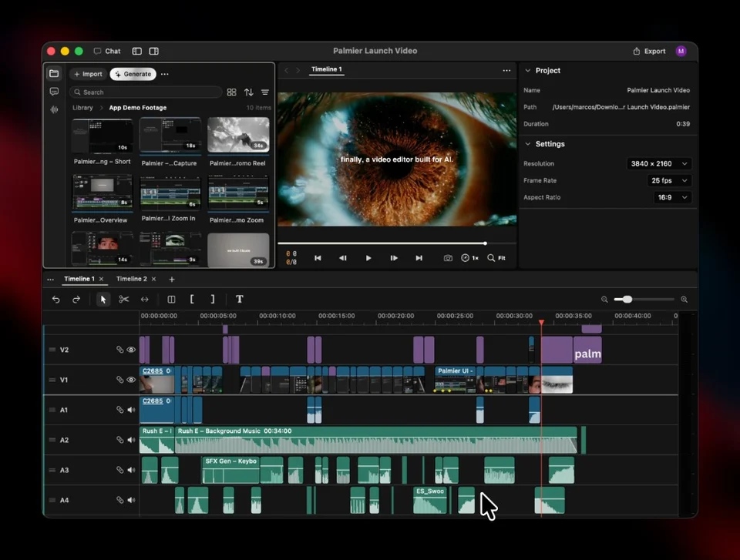Open the Aspect Ratio 16:9 dropdown

[672, 198]
